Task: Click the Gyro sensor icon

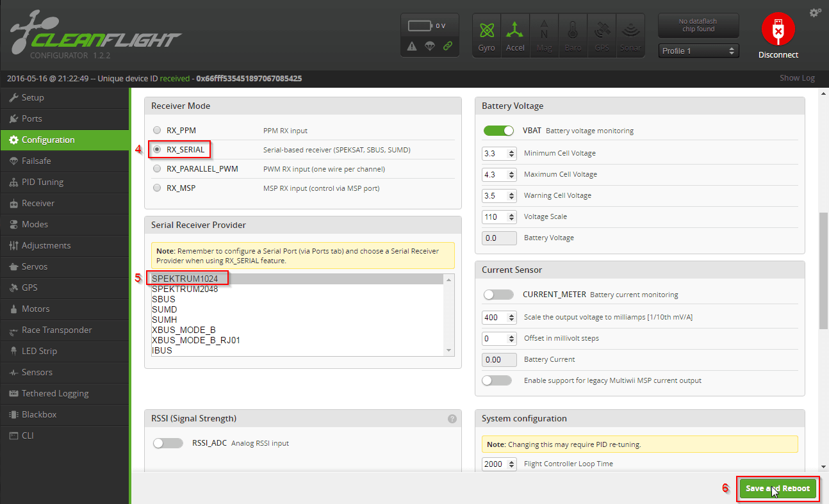Action: point(486,35)
